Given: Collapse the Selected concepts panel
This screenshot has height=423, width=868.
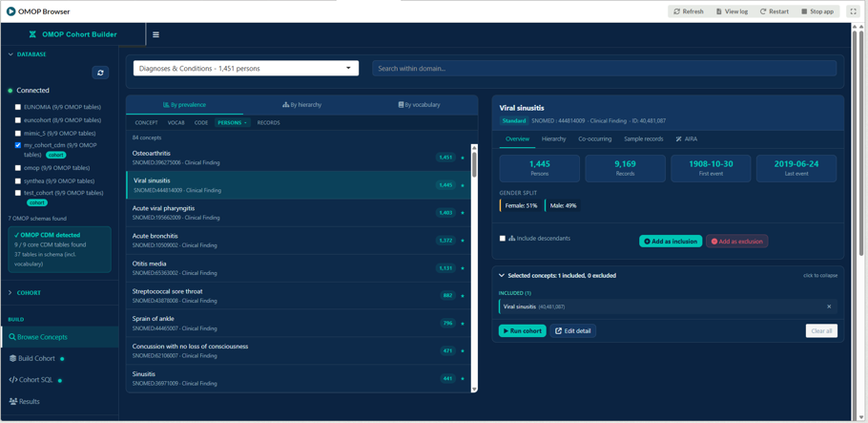Looking at the screenshot, I should [668, 275].
